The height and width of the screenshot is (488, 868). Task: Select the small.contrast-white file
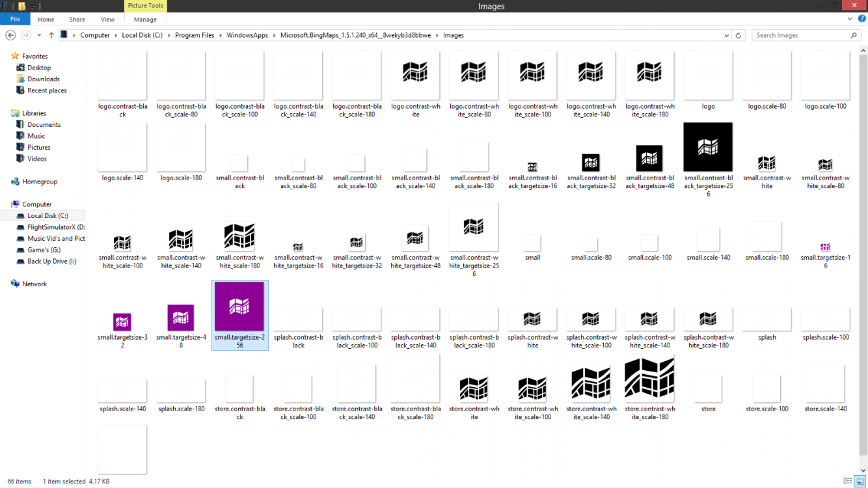pos(767,172)
